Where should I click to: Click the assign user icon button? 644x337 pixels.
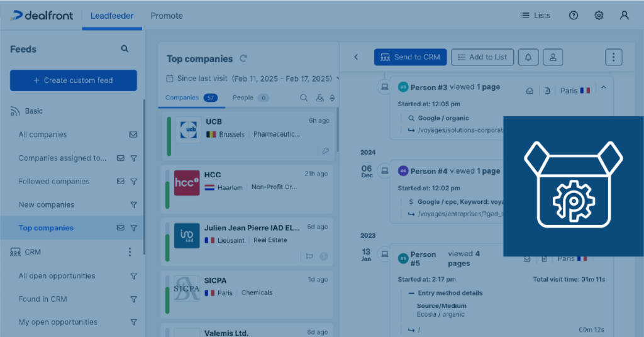[553, 57]
